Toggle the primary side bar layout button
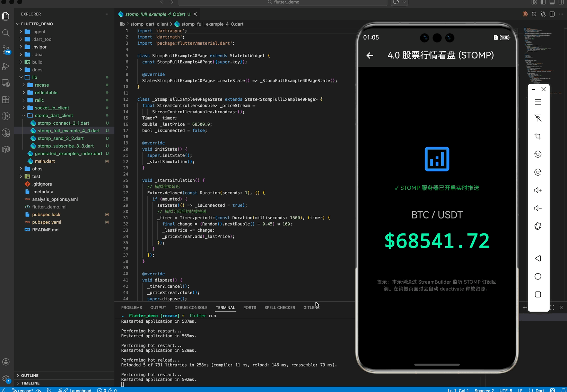Image resolution: width=567 pixels, height=392 pixels. [543, 2]
